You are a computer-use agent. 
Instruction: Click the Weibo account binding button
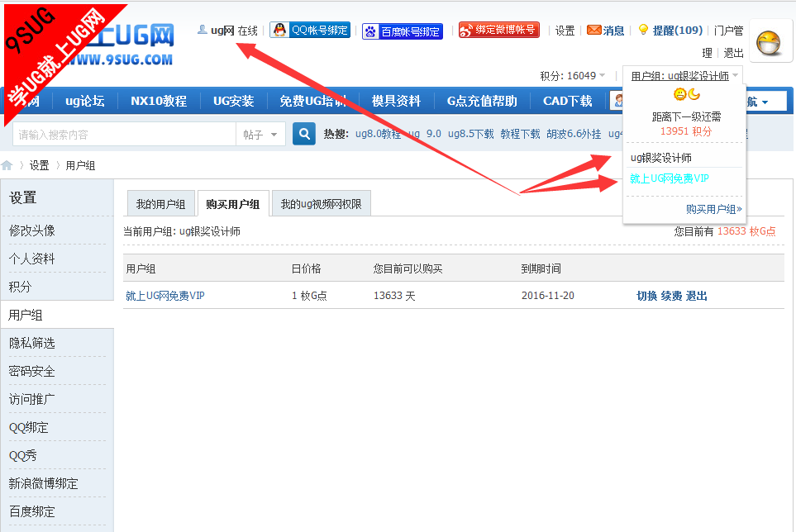(x=498, y=30)
